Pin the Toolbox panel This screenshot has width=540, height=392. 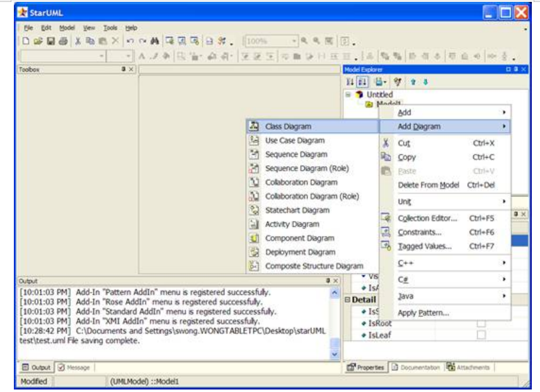[x=124, y=69]
